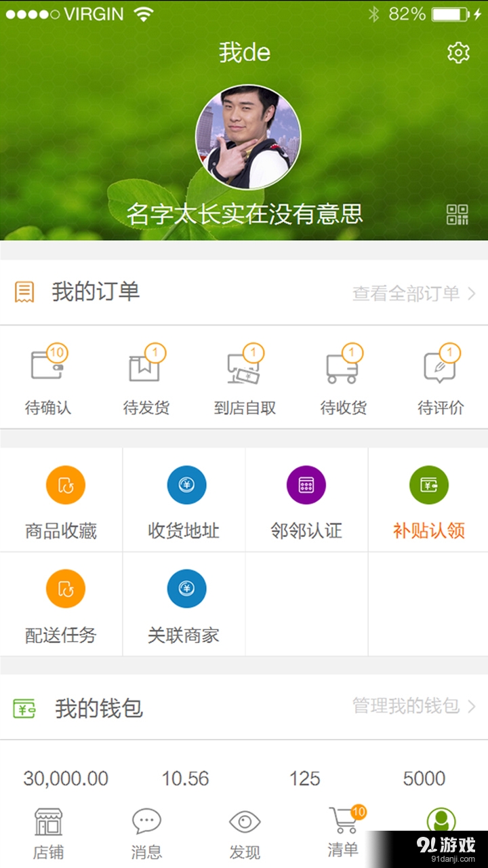The width and height of the screenshot is (488, 868).
Task: Open the profile avatar photo
Action: (x=248, y=137)
